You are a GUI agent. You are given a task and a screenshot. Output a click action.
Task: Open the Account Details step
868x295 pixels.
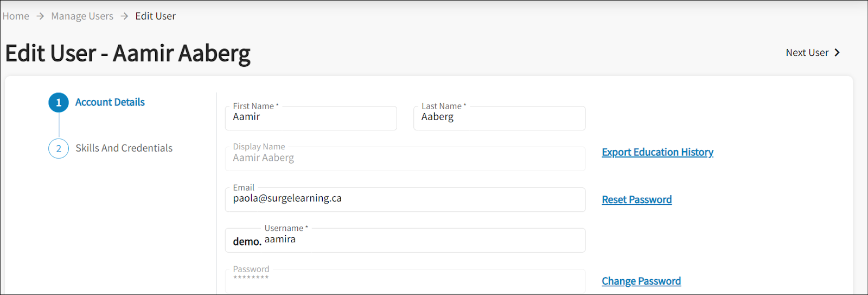(x=110, y=102)
